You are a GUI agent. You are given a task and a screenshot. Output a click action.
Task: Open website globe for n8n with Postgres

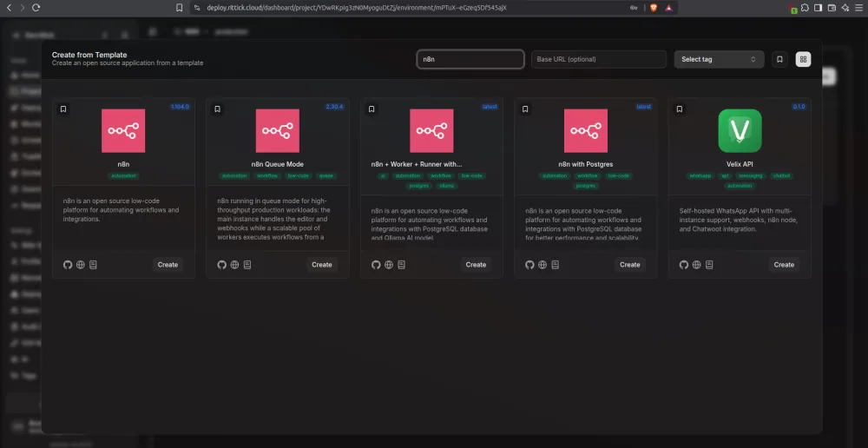[x=542, y=265]
